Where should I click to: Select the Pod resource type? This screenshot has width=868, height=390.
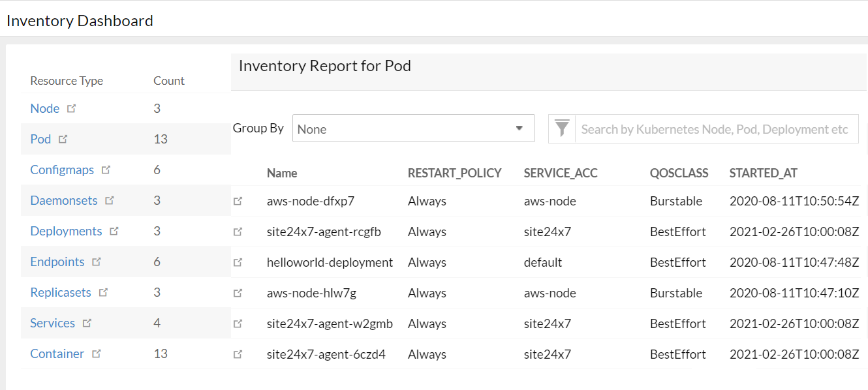[x=40, y=138]
